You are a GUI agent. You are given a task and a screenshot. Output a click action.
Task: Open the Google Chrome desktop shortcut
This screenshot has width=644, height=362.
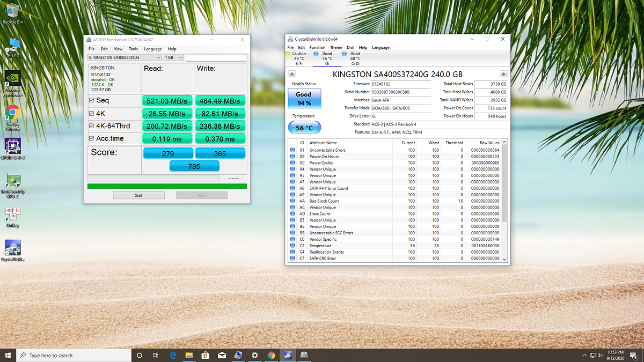[12, 117]
